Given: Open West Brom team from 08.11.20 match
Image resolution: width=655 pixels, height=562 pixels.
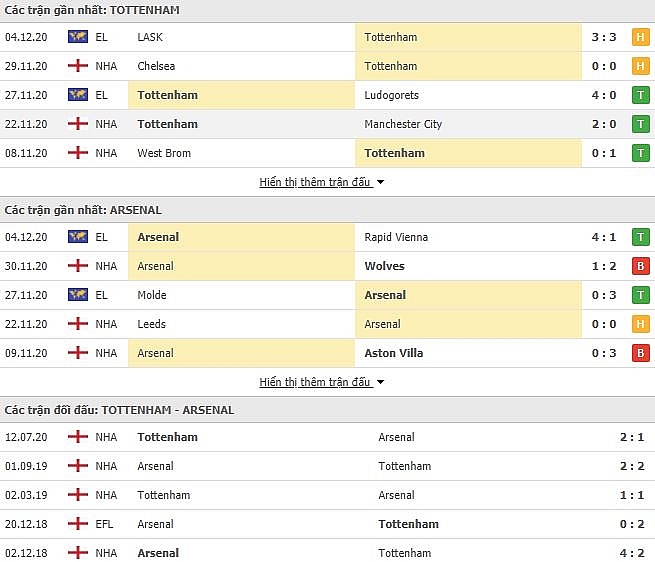Looking at the screenshot, I should coord(164,153).
